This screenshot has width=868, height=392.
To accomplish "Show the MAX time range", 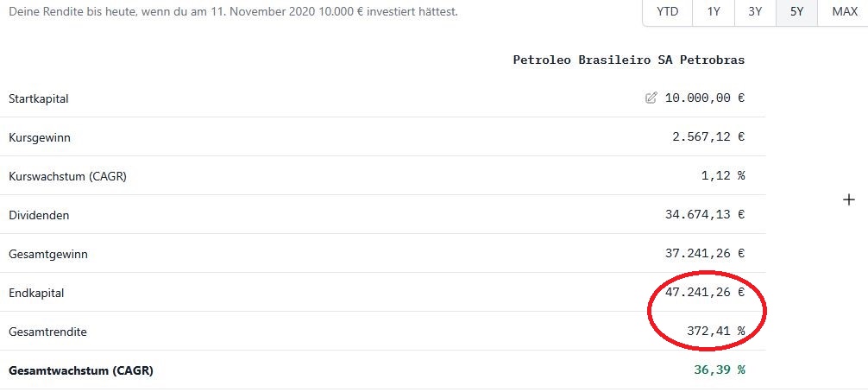I will point(844,12).
